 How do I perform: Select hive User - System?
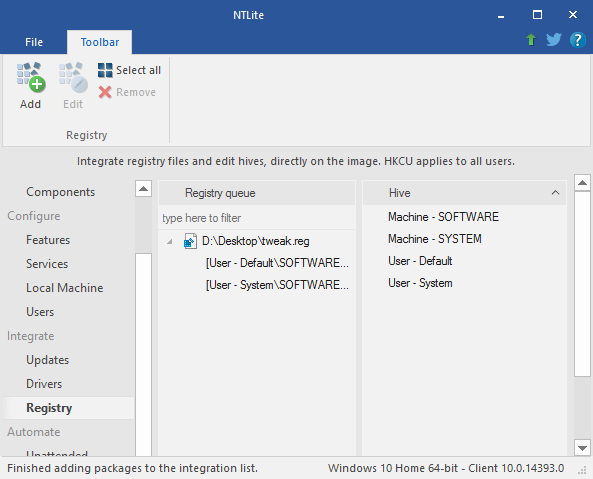(x=420, y=283)
